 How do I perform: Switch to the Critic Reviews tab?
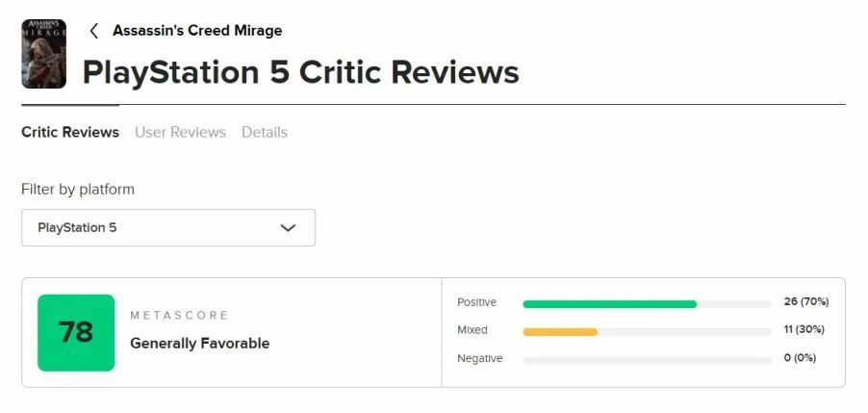[70, 132]
